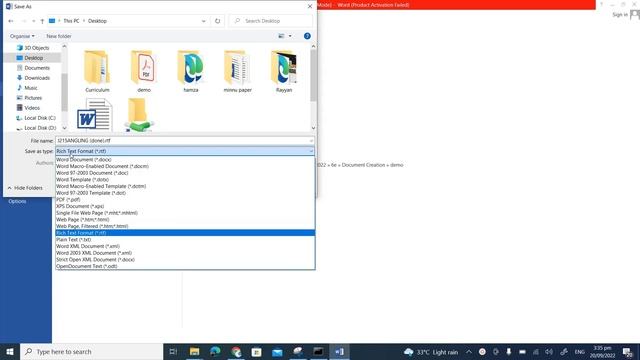Select Documents in navigation pane
This screenshot has height=360, width=640.
click(x=33, y=68)
